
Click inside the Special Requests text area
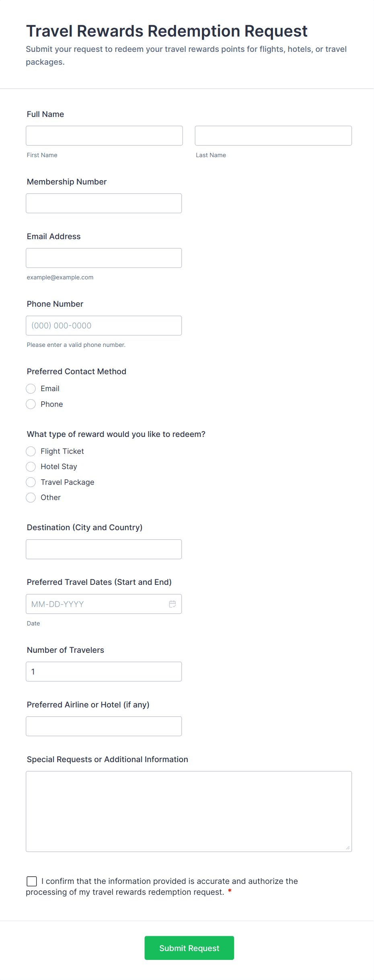click(189, 811)
